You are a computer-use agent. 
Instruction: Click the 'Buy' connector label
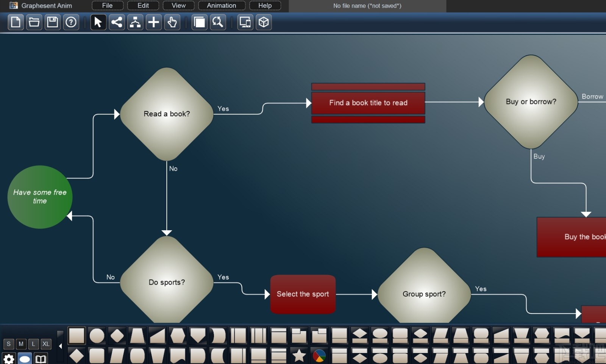coord(539,156)
